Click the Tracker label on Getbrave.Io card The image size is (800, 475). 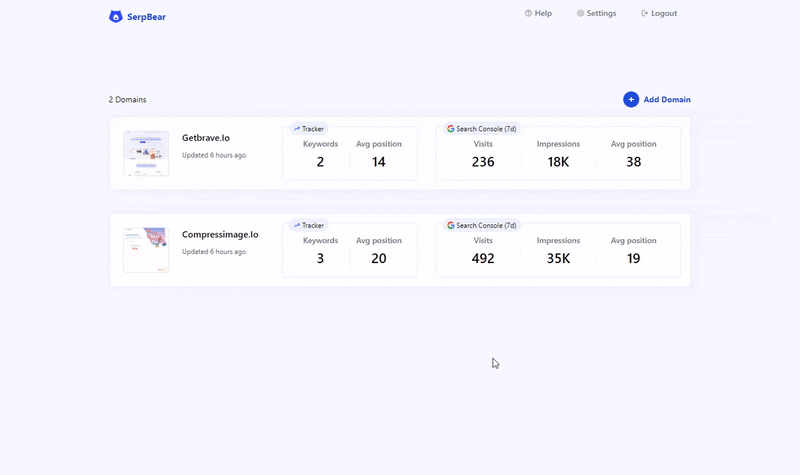[x=313, y=129]
